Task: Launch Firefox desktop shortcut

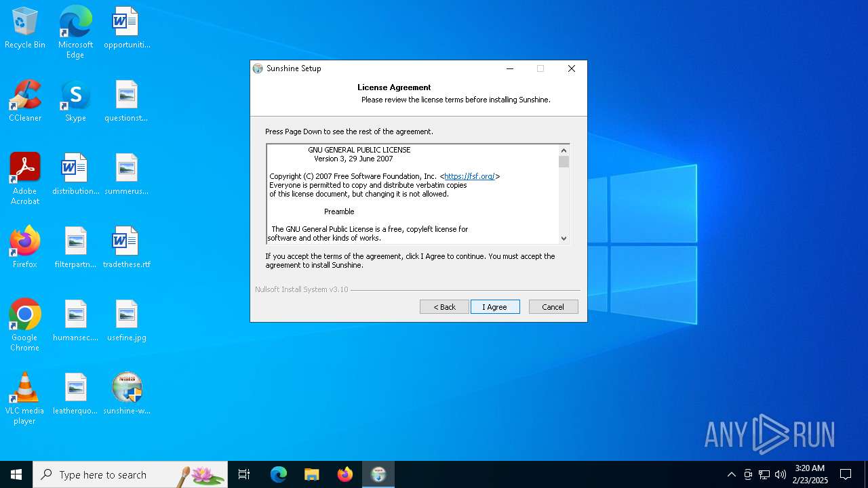Action: click(x=25, y=247)
